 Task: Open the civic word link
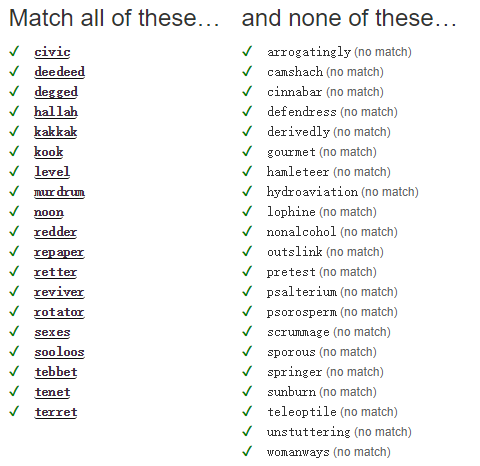coord(52,52)
